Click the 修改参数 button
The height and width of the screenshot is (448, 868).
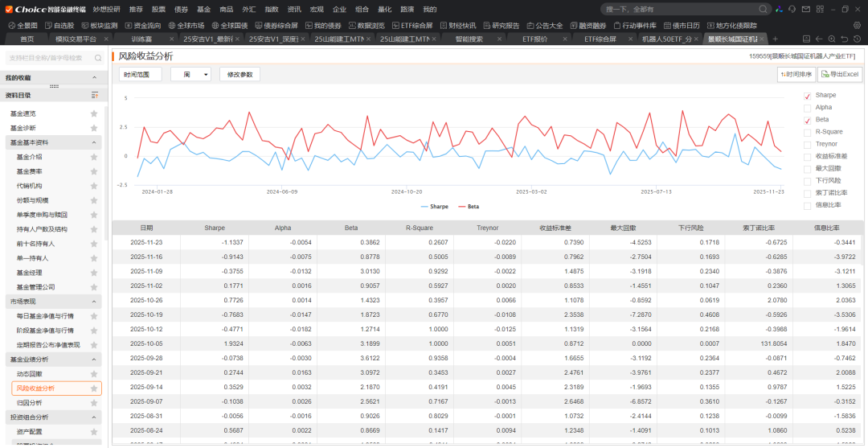(x=240, y=74)
